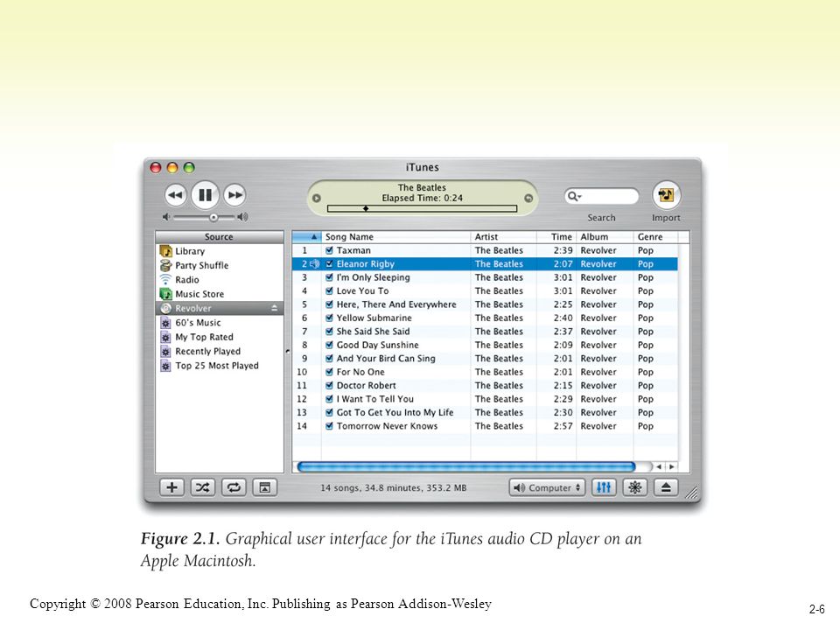Uncheck the Yellow Submarine checkbox

330,318
